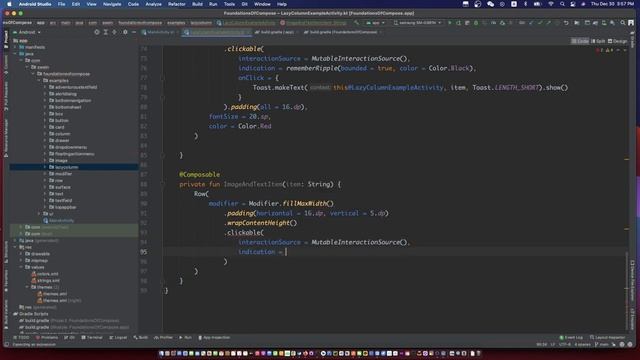Expand the bottomnavigation package folder
The image size is (640, 360).
tap(45, 100)
